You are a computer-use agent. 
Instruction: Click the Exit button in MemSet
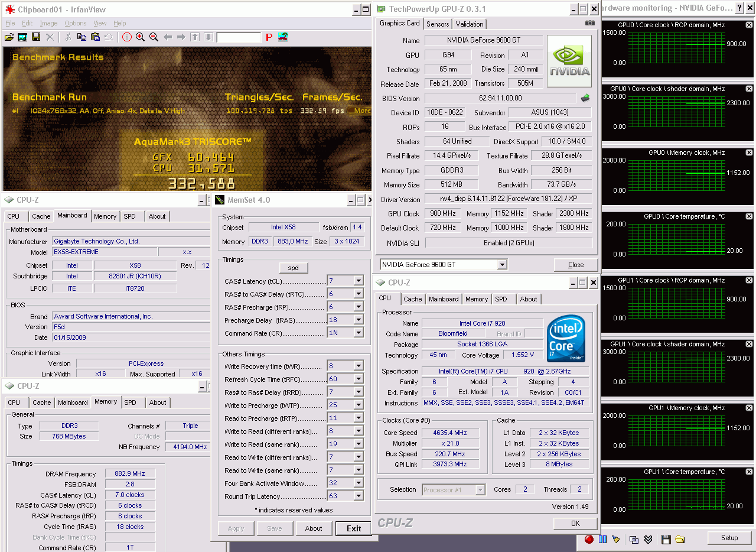pos(354,528)
